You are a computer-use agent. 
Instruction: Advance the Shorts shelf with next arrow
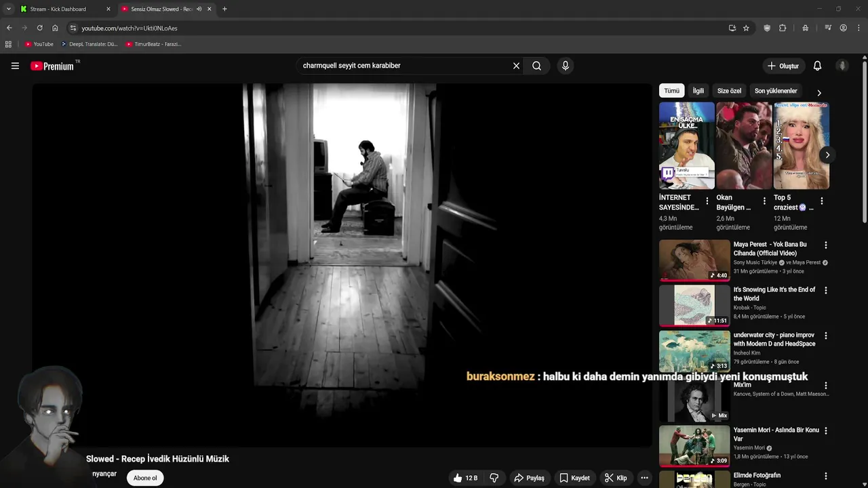827,155
